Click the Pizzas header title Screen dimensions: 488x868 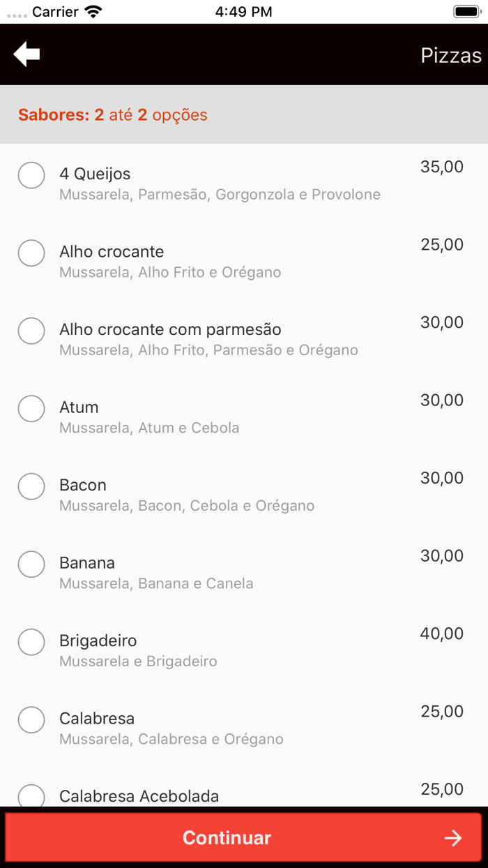click(450, 55)
